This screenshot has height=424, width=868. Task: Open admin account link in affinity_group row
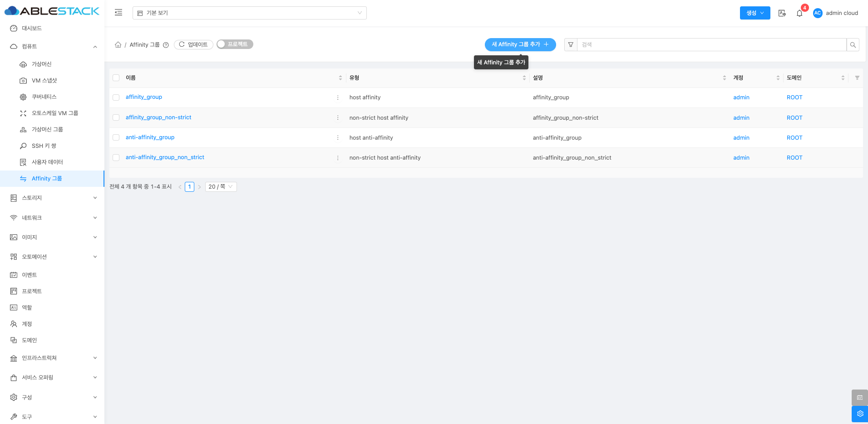click(x=741, y=97)
